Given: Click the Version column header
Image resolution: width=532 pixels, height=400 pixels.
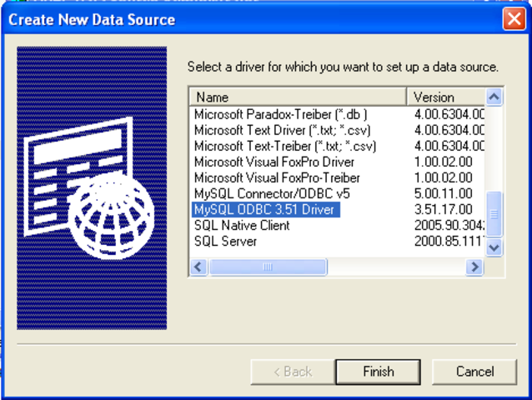Looking at the screenshot, I should 445,97.
